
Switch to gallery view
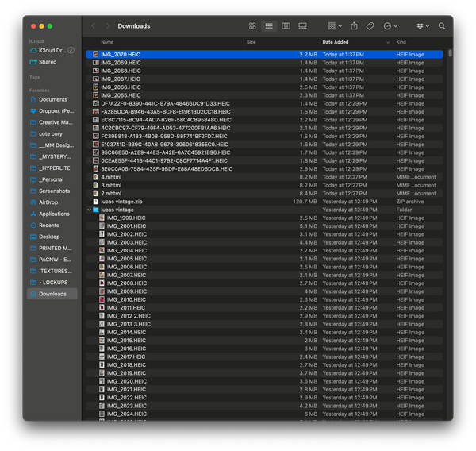point(302,26)
